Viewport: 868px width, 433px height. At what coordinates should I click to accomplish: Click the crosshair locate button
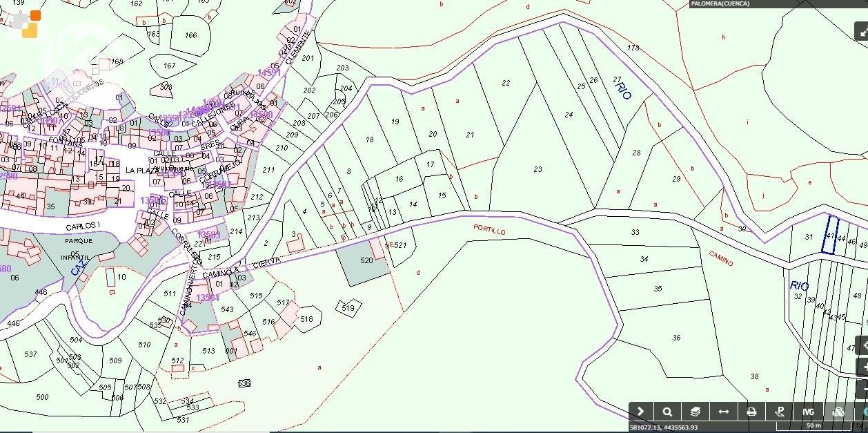click(862, 345)
